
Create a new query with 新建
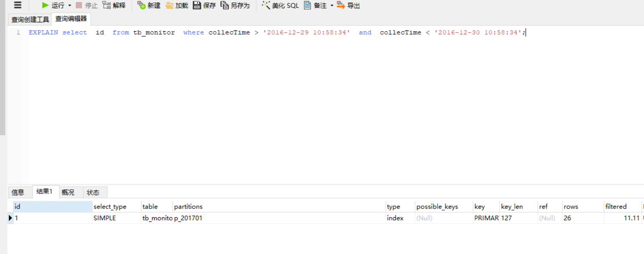tap(149, 5)
